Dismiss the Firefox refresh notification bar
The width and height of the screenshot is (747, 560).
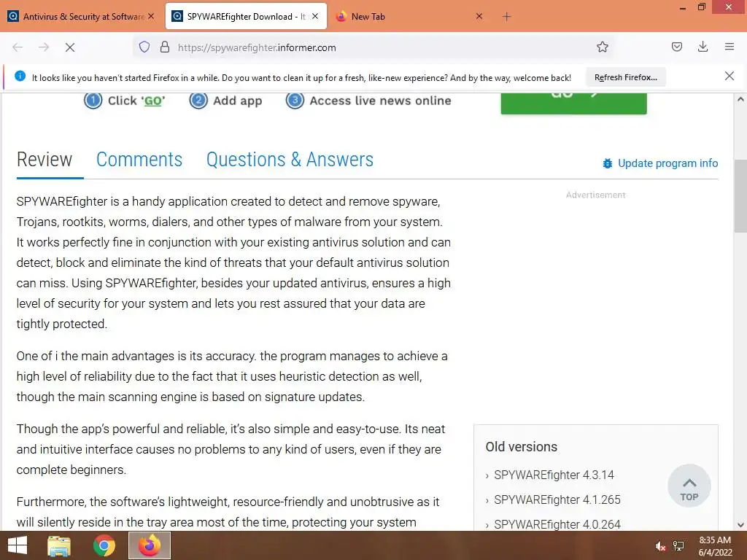click(x=729, y=76)
